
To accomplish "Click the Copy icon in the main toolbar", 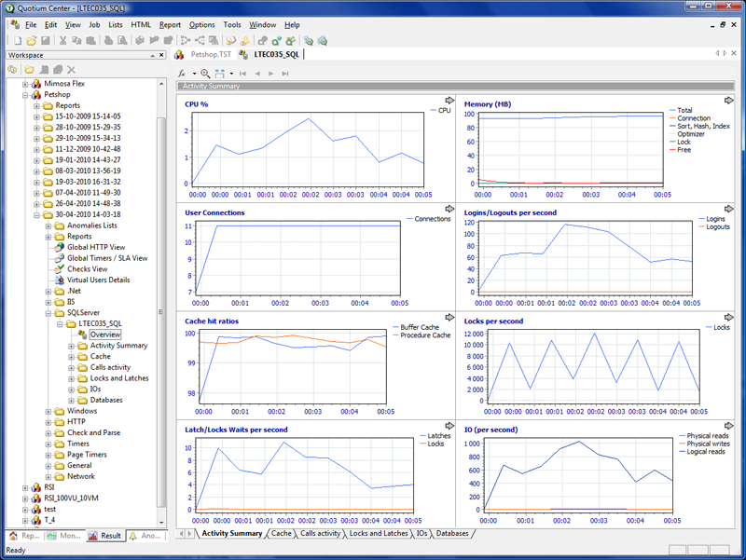I will [x=76, y=41].
